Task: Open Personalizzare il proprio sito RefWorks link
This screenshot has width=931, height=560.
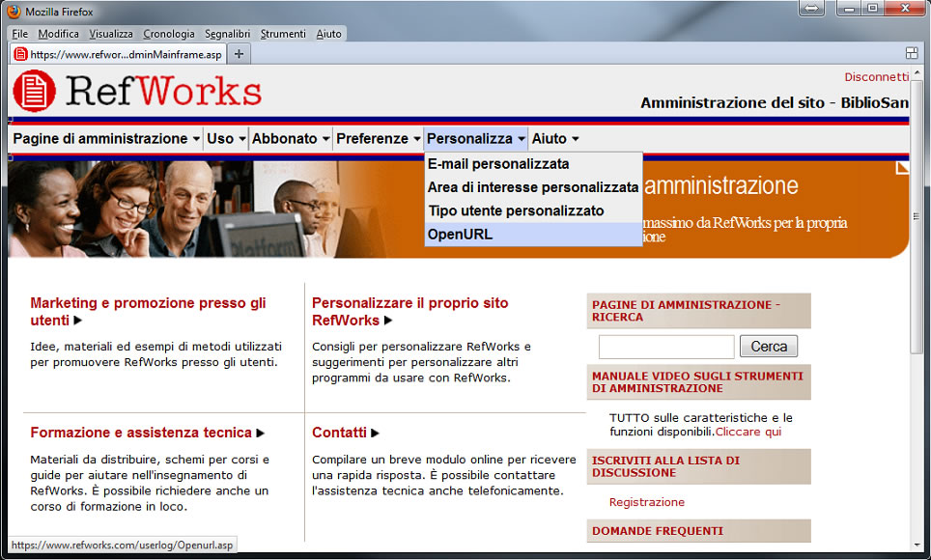Action: tap(409, 312)
